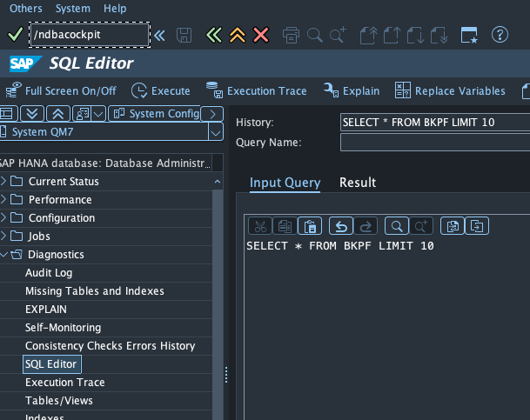This screenshot has height=420, width=530.
Task: Select Missing Tables and Indexes
Action: click(x=95, y=291)
